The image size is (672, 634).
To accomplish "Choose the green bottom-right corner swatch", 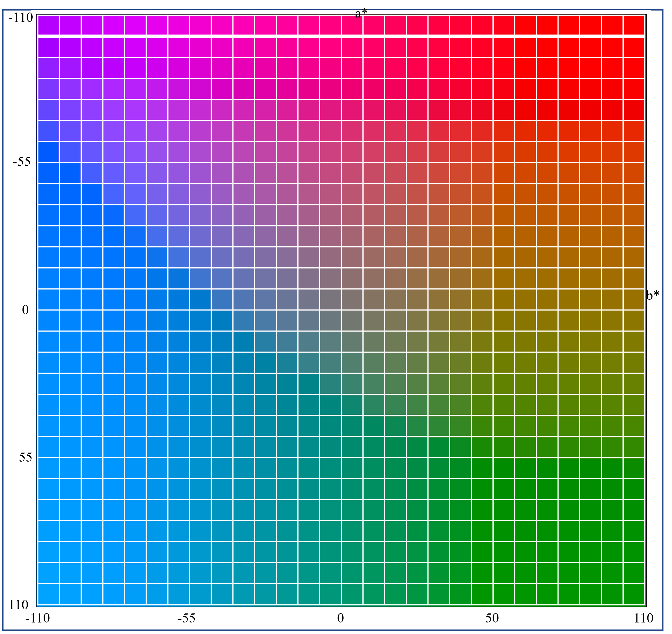I will point(634,594).
